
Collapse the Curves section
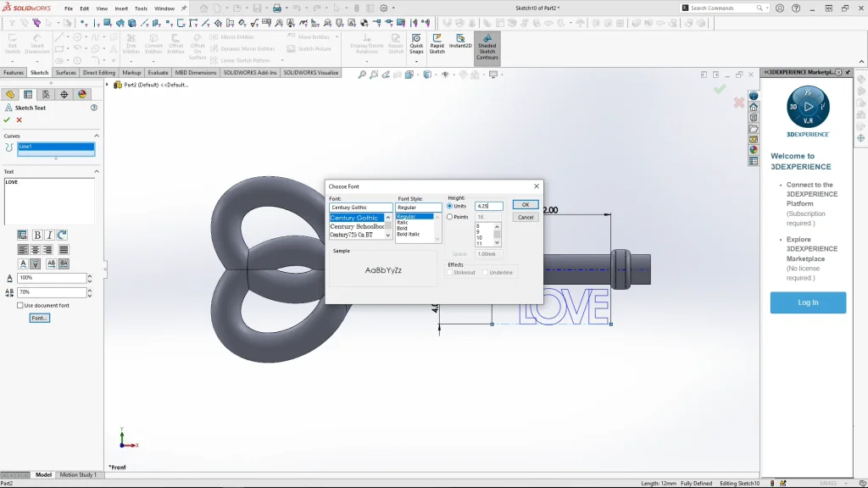click(96, 136)
